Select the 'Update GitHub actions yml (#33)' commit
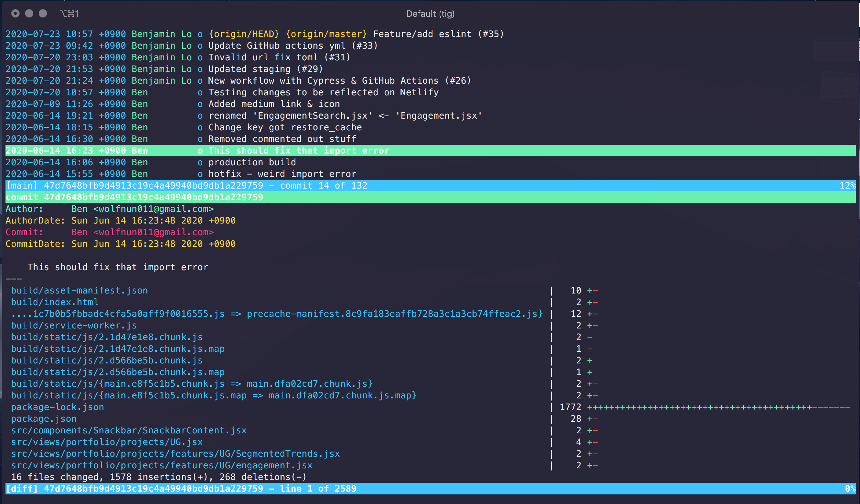Viewport: 860px width, 504px height. pos(293,46)
